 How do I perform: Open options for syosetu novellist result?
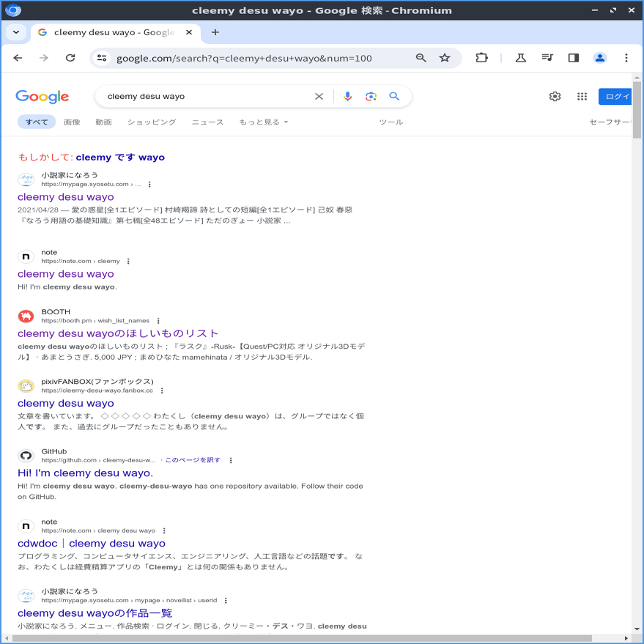coord(226,601)
